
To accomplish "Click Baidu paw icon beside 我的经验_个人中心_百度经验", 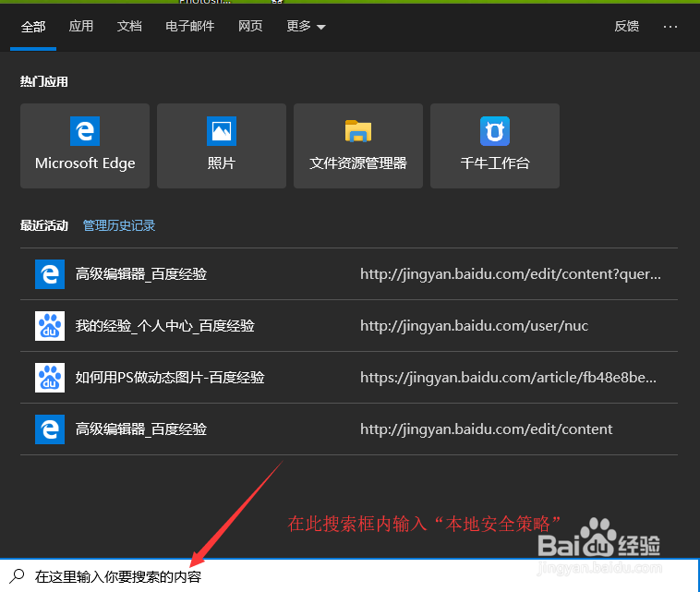I will click(x=50, y=325).
